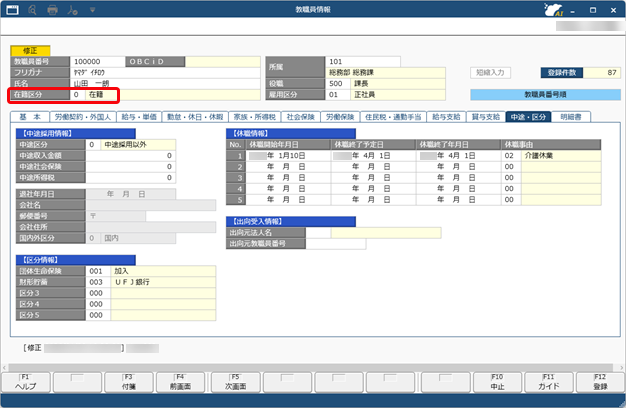626x408 pixels.
Task: Cancel editing with F10 中止 button
Action: [x=497, y=382]
